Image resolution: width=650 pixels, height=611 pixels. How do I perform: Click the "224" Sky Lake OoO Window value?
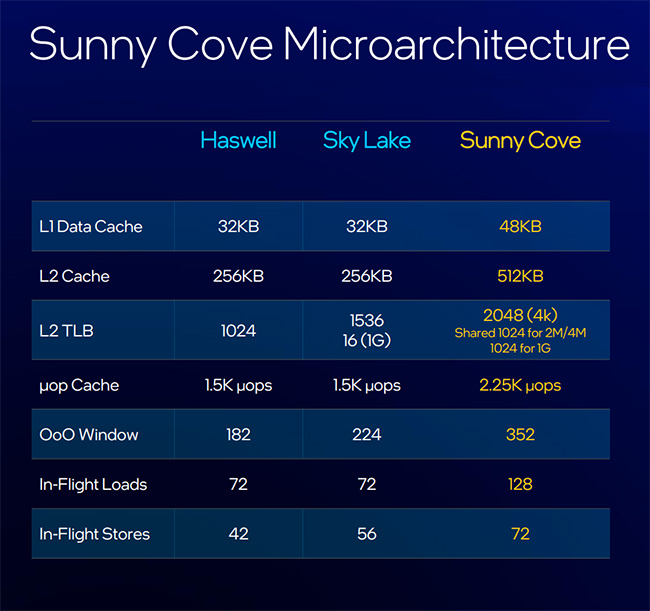pyautogui.click(x=367, y=434)
